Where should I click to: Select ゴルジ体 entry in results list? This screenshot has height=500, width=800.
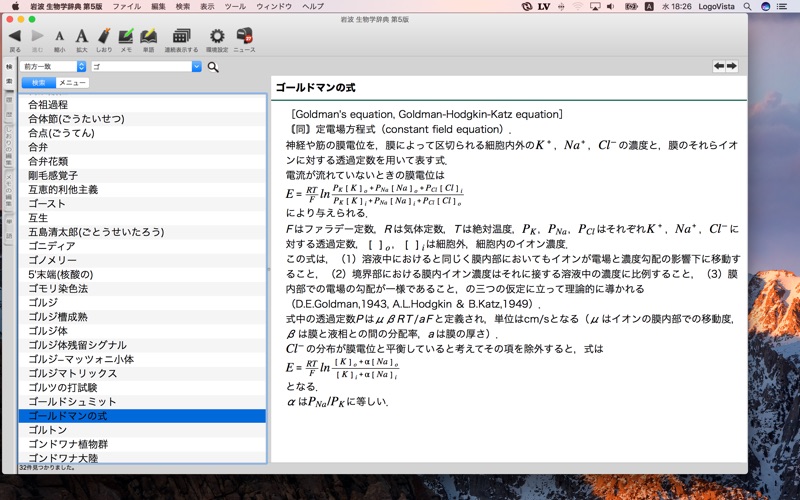point(48,330)
